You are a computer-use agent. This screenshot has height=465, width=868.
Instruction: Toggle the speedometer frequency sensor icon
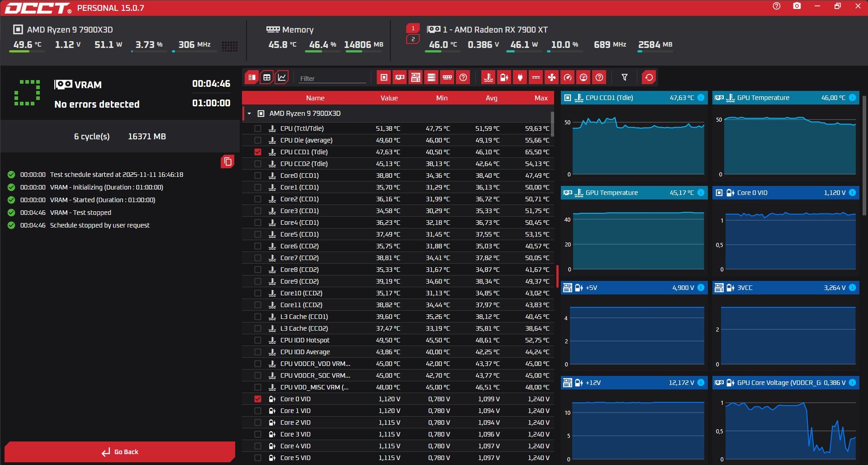point(568,77)
